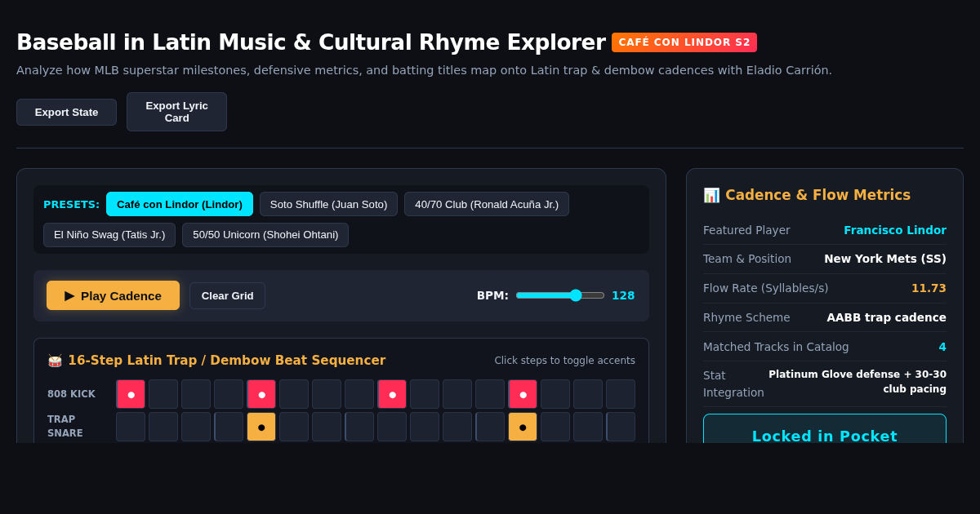Toggle 808 Kick step 3

pyautogui.click(x=196, y=394)
